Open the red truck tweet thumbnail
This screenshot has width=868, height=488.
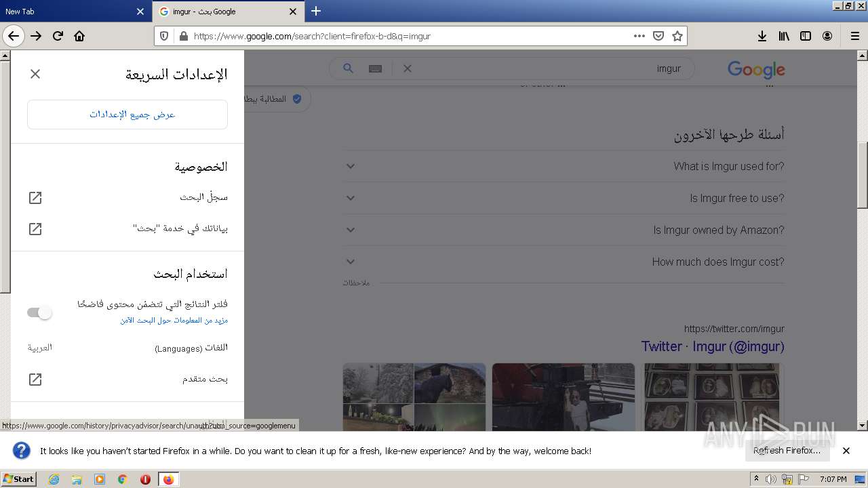point(564,396)
